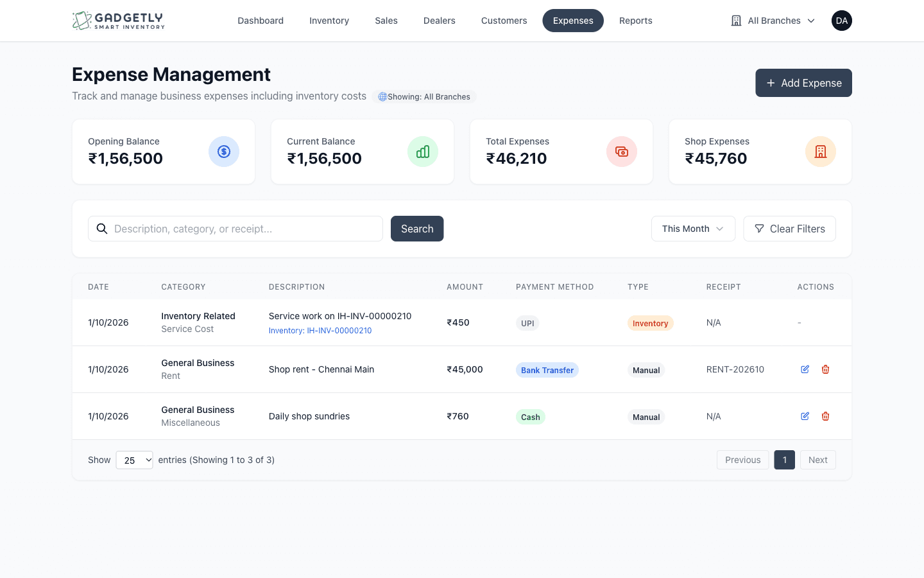This screenshot has height=578, width=924.
Task: Click the DA user avatar
Action: point(842,21)
